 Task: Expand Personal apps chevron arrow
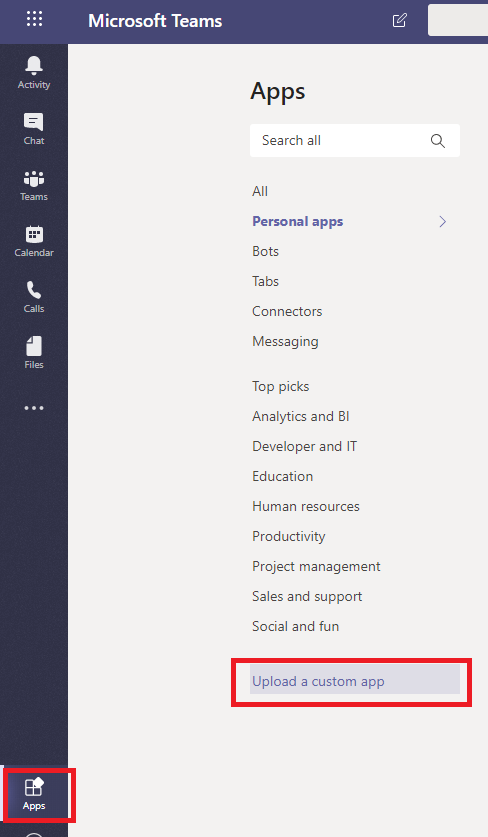[x=443, y=222]
